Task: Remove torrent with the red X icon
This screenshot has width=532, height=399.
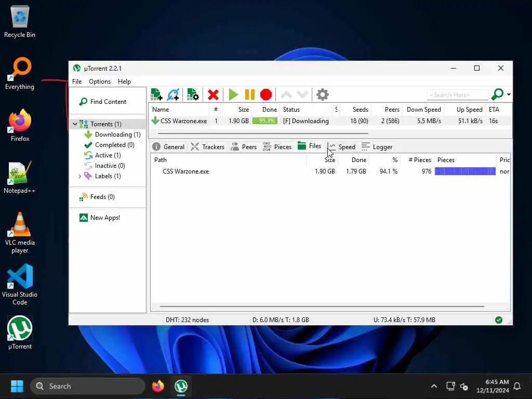Action: click(213, 95)
